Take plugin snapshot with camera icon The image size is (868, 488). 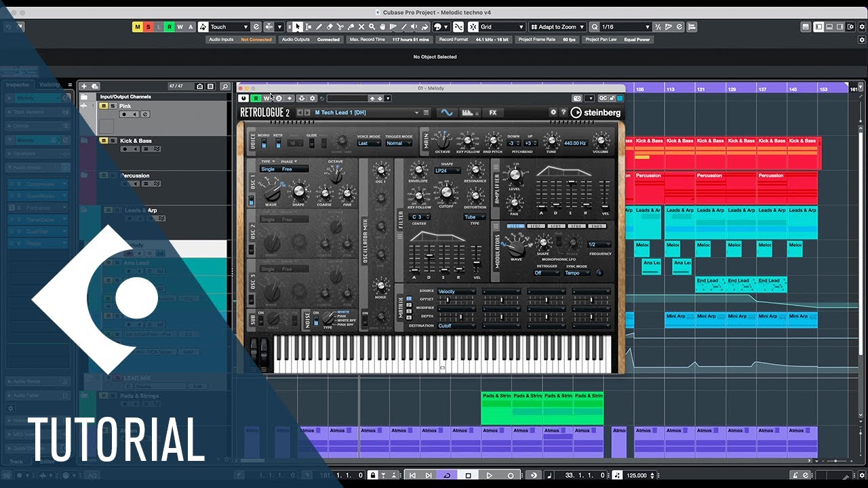click(578, 98)
